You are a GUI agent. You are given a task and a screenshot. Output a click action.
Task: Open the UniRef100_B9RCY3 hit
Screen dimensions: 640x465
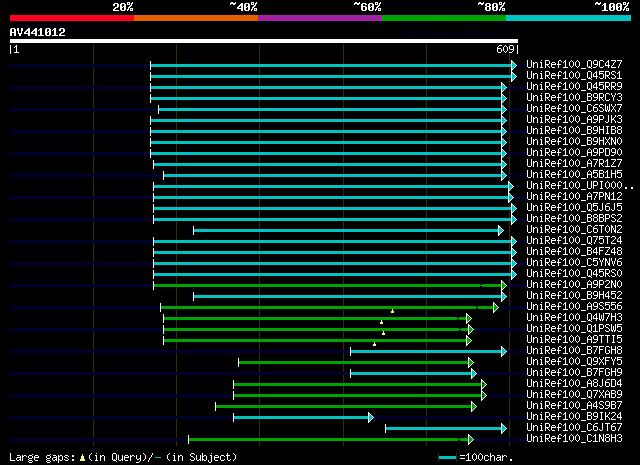point(574,98)
